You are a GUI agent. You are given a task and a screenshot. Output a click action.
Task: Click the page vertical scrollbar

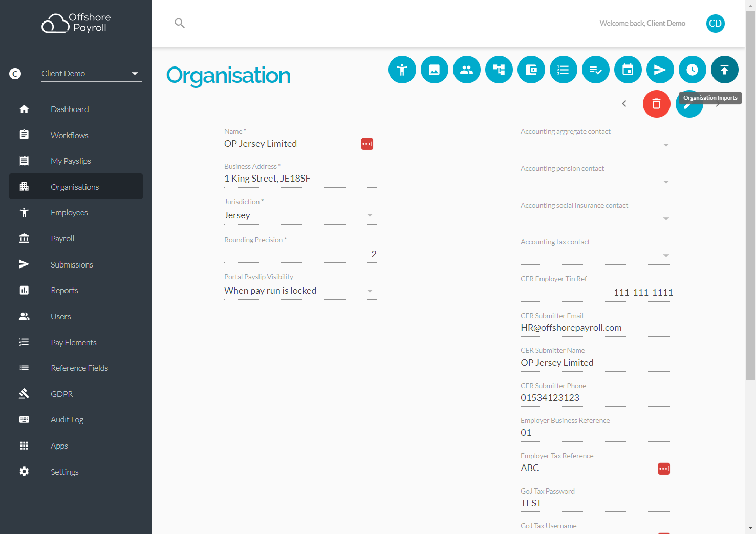(x=751, y=194)
